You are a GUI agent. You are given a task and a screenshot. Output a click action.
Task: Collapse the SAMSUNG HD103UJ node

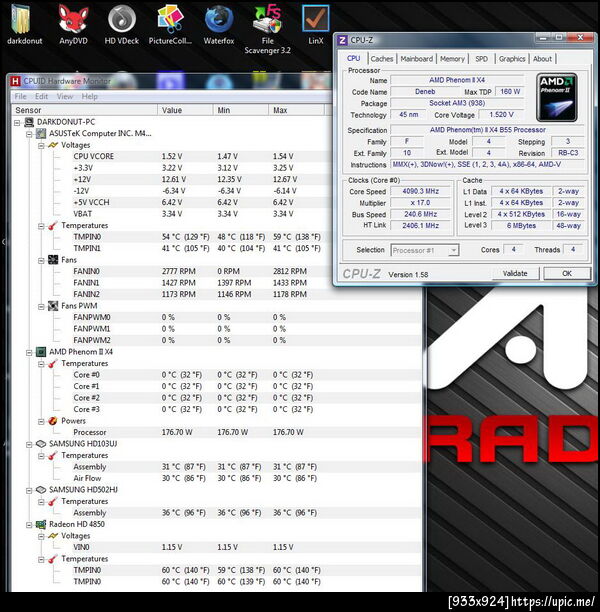coord(29,444)
